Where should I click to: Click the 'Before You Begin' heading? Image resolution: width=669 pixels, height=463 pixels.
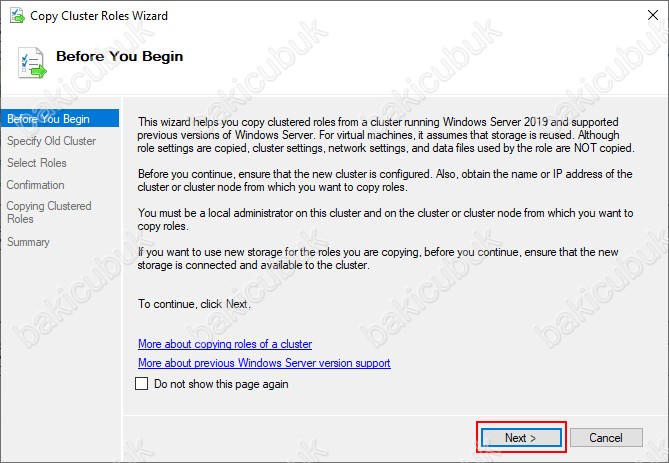pos(119,56)
